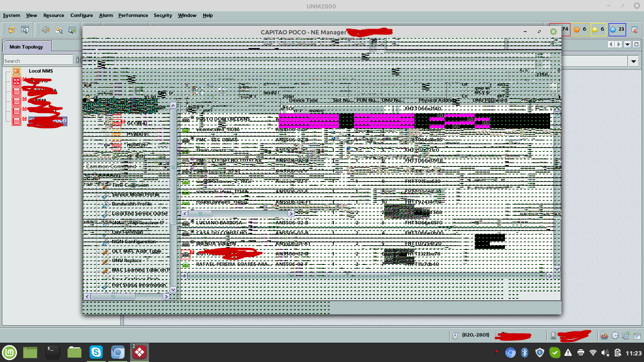Select Port Status Information command
The height and width of the screenshot is (362, 644).
click(x=139, y=285)
